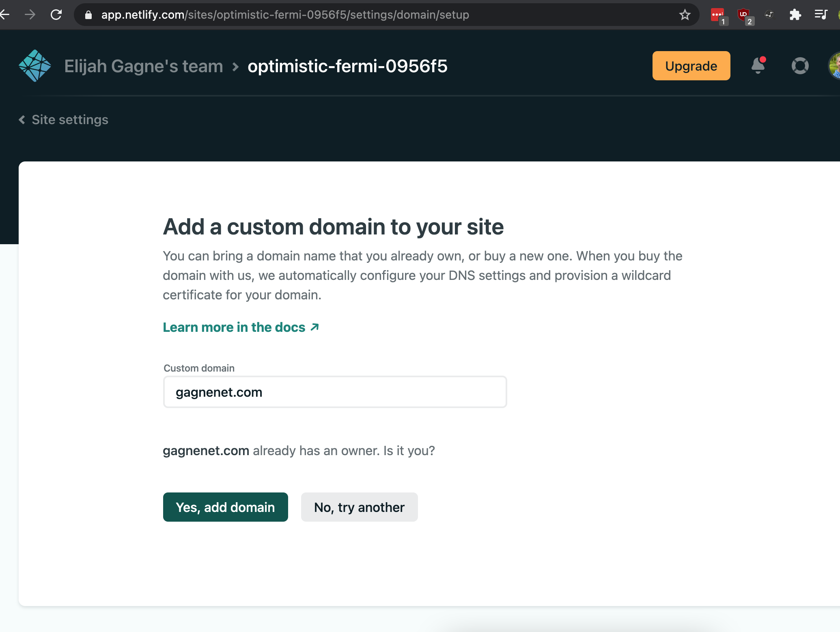Click the optimistic-fermi-0956f5 site name
840x632 pixels.
coord(347,65)
